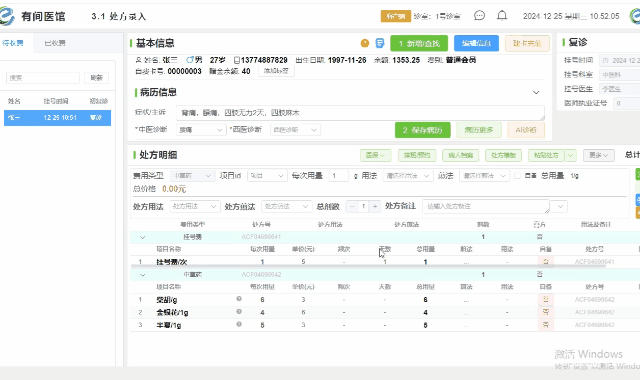This screenshot has height=380, width=640.
Task: Click the orange clock icon in 基本信息
Action: pos(364,43)
